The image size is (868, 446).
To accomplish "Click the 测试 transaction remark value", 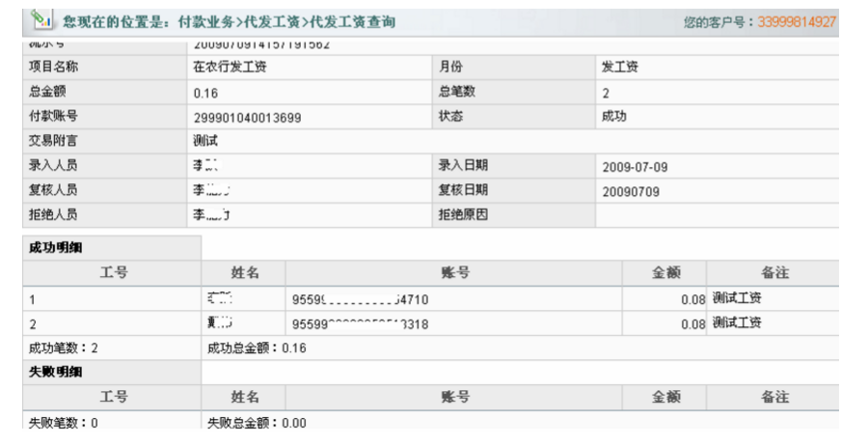I will (205, 142).
